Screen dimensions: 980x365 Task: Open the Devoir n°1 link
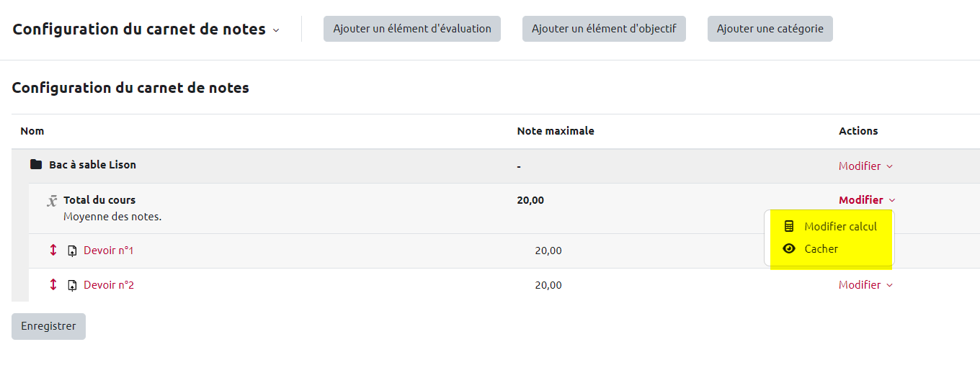pyautogui.click(x=109, y=251)
